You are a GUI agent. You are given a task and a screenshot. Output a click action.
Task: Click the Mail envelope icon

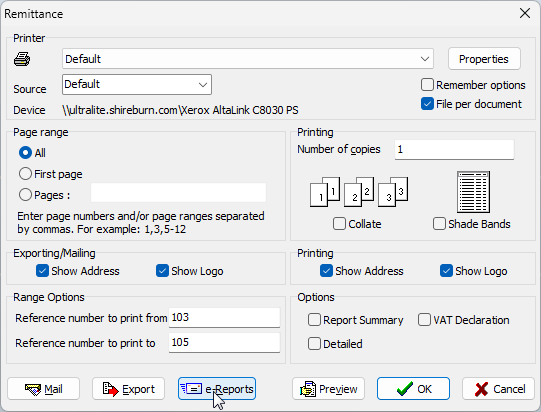[x=33, y=390]
